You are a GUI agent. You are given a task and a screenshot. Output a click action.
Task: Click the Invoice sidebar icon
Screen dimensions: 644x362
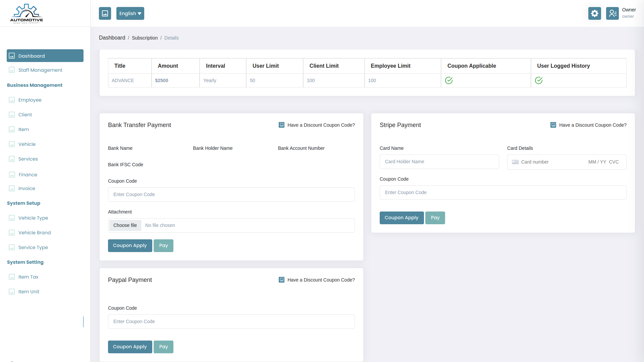12,188
